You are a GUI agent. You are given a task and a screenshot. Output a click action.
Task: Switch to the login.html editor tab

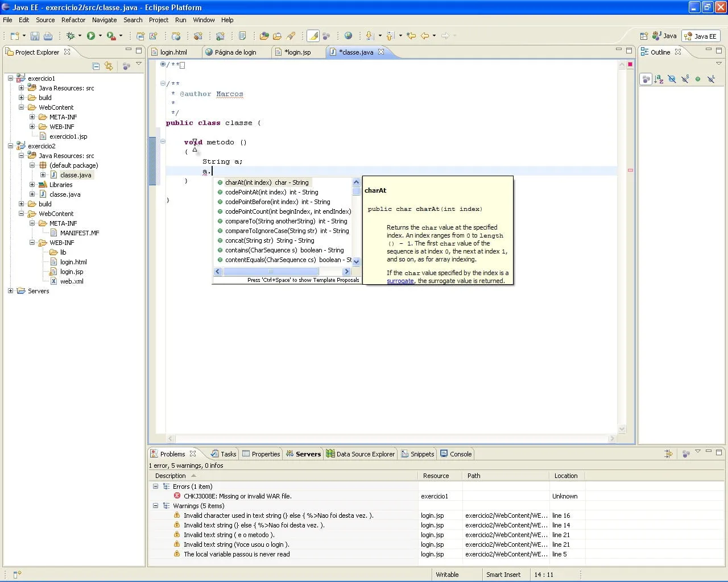pos(173,52)
